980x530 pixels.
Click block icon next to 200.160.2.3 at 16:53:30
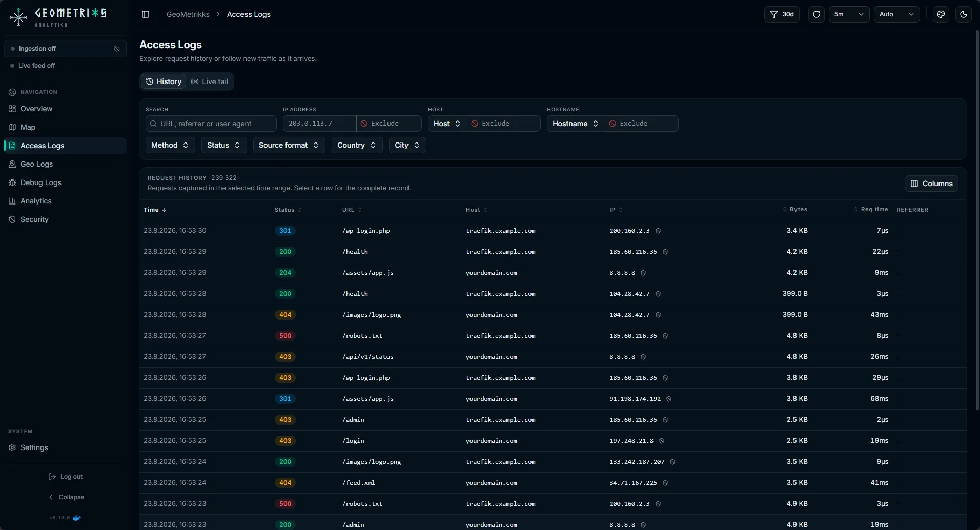pyautogui.click(x=658, y=231)
